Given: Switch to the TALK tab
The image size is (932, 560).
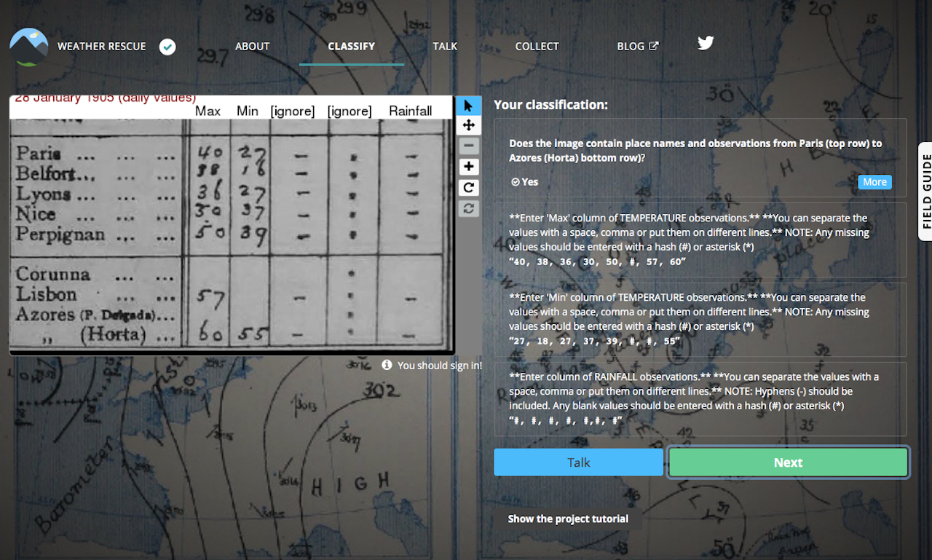Looking at the screenshot, I should pyautogui.click(x=445, y=46).
